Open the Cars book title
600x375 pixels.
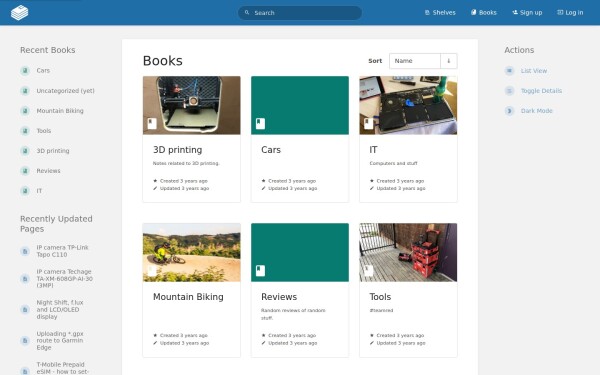(x=271, y=150)
